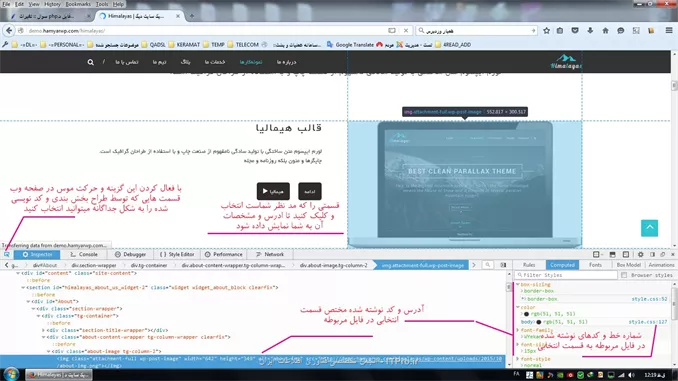The width and height of the screenshot is (678, 381).
Task: Open the 4READ_ADD bookmark folder
Action: coord(453,45)
